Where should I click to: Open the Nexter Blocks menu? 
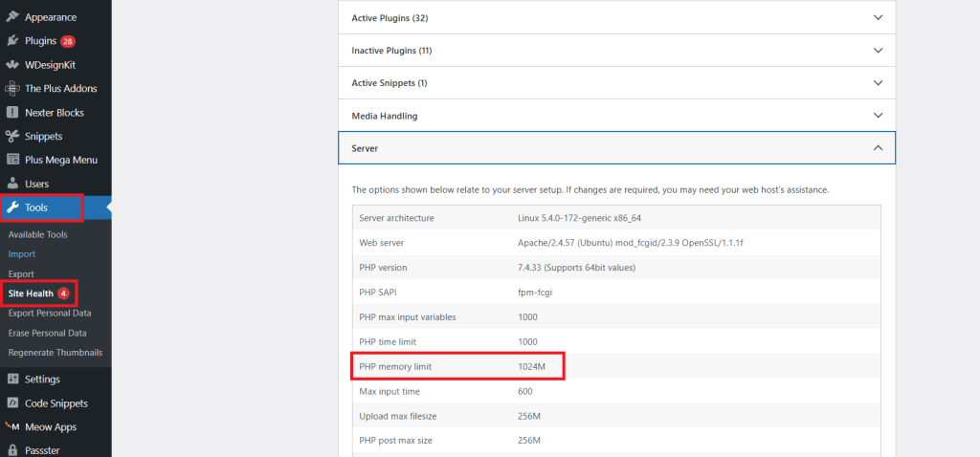coord(56,113)
